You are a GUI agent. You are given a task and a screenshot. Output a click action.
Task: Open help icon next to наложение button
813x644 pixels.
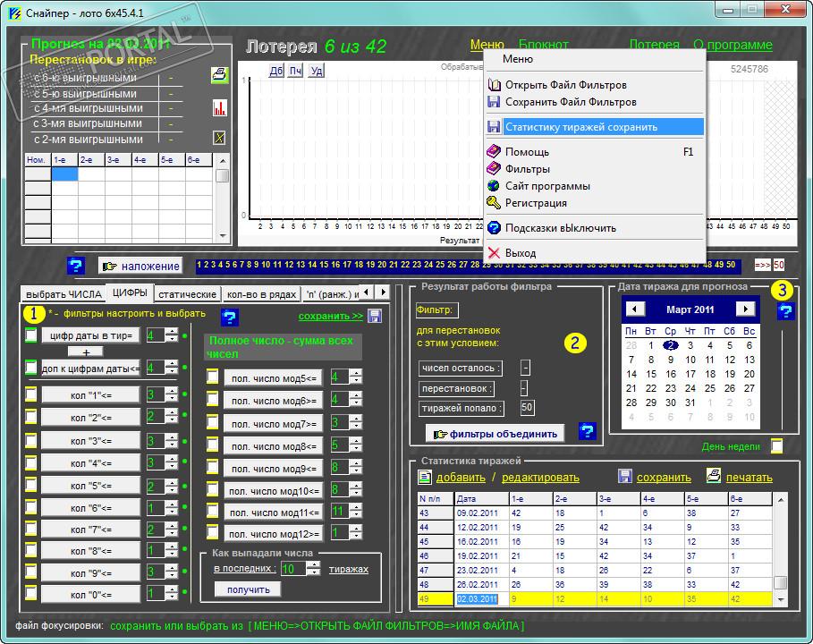pyautogui.click(x=76, y=266)
